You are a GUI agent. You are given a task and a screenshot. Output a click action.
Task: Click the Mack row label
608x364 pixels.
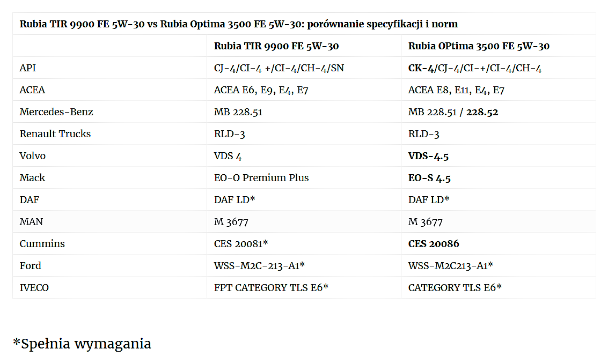pos(32,178)
